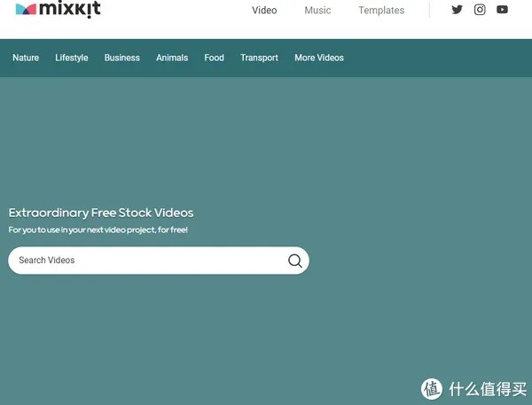Open the Mixkit Twitter page
The height and width of the screenshot is (405, 532).
point(457,10)
